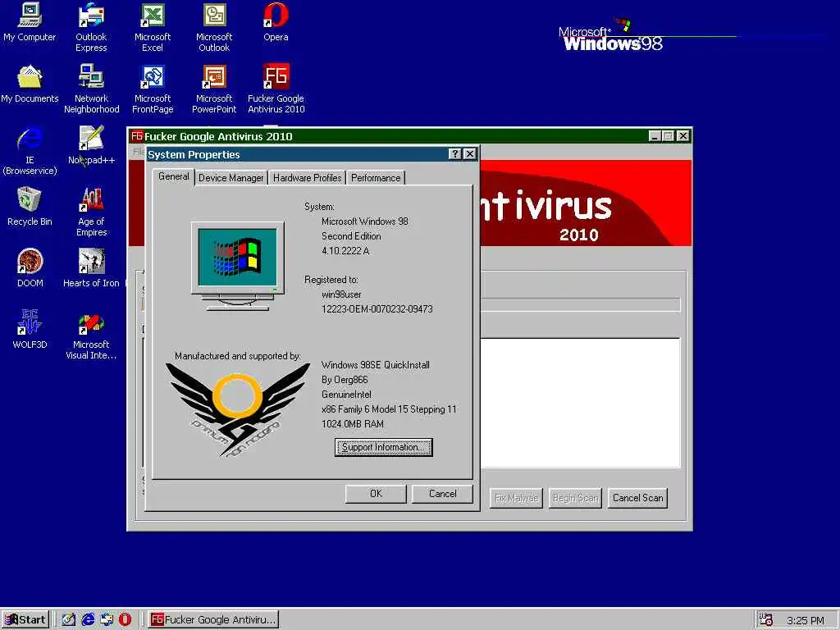Click the OEM winged logo image
Viewport: 840px width, 630px height.
click(237, 410)
